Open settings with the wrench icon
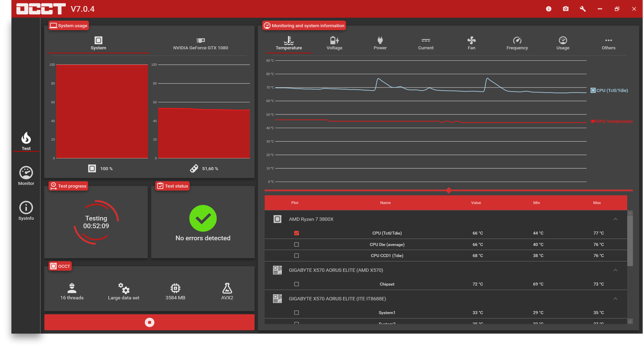The image size is (644, 349). tap(583, 9)
